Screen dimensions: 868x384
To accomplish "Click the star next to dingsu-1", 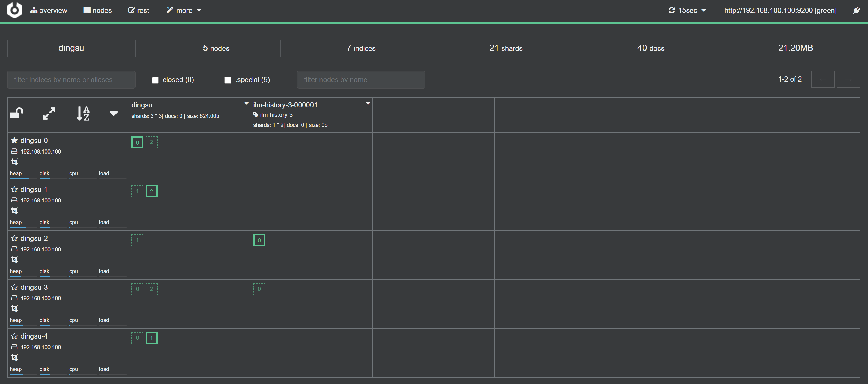I will [14, 189].
